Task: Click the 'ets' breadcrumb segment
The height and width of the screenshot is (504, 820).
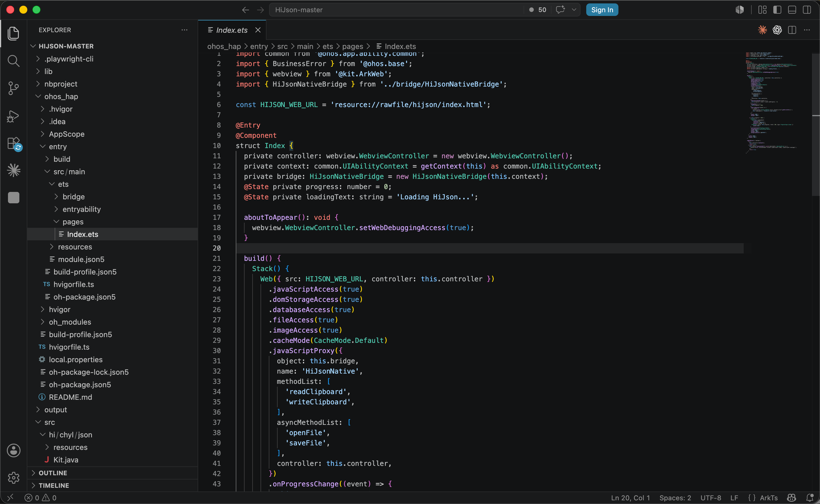Action: click(327, 46)
